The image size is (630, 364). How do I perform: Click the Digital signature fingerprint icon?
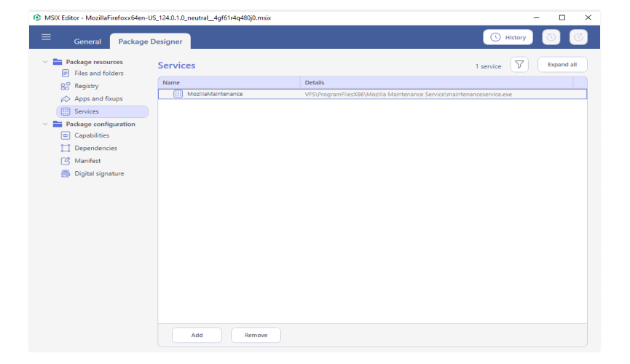66,173
